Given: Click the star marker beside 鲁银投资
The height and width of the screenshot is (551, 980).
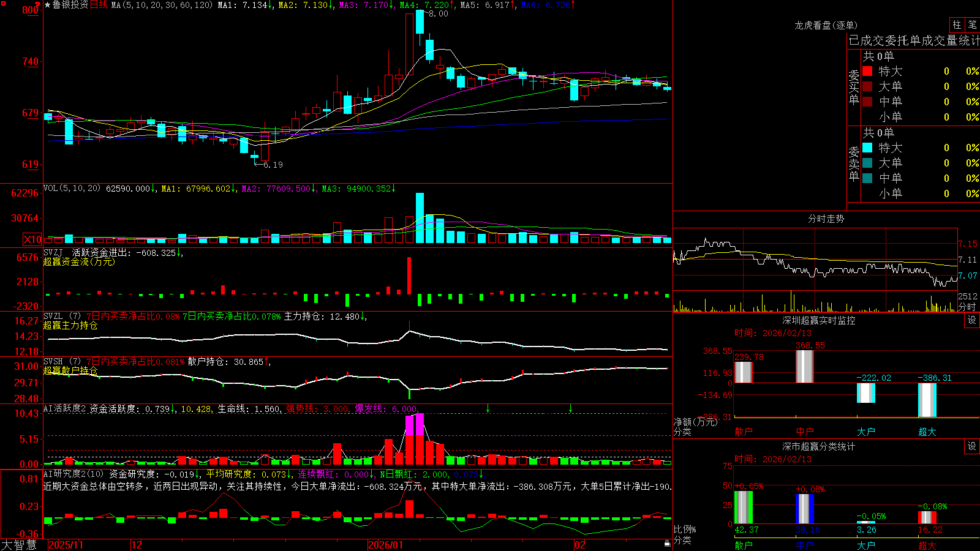Looking at the screenshot, I should coord(48,5).
